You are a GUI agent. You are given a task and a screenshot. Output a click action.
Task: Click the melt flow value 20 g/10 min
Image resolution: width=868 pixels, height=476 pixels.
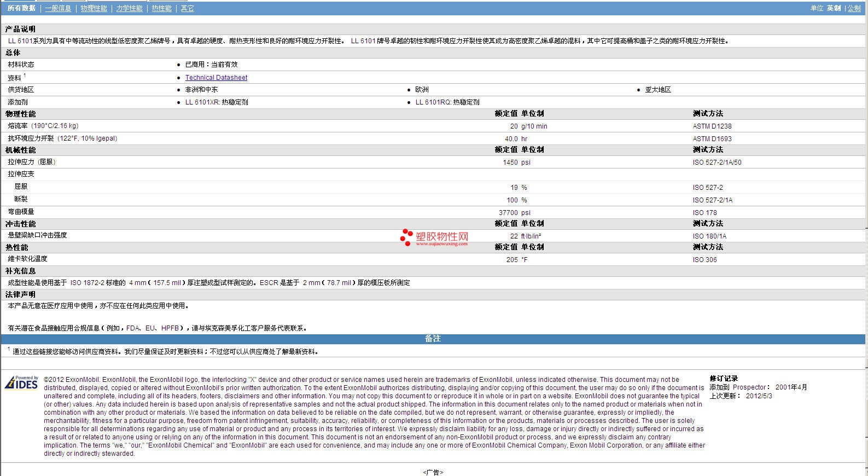pos(528,126)
